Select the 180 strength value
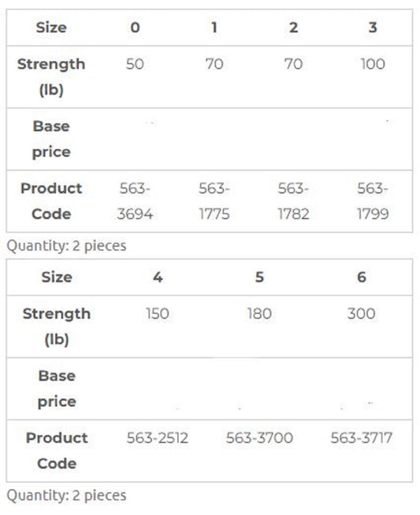This screenshot has height=515, width=420. (259, 314)
